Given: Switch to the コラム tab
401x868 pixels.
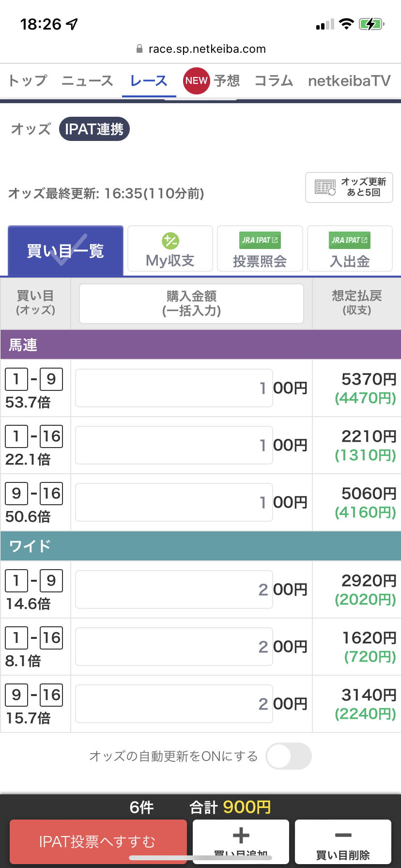Looking at the screenshot, I should (x=274, y=80).
